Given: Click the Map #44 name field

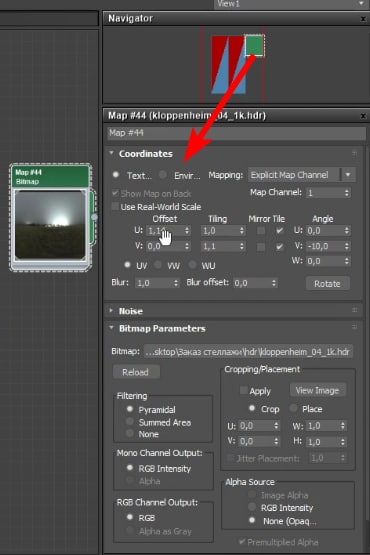Looking at the screenshot, I should tap(236, 133).
